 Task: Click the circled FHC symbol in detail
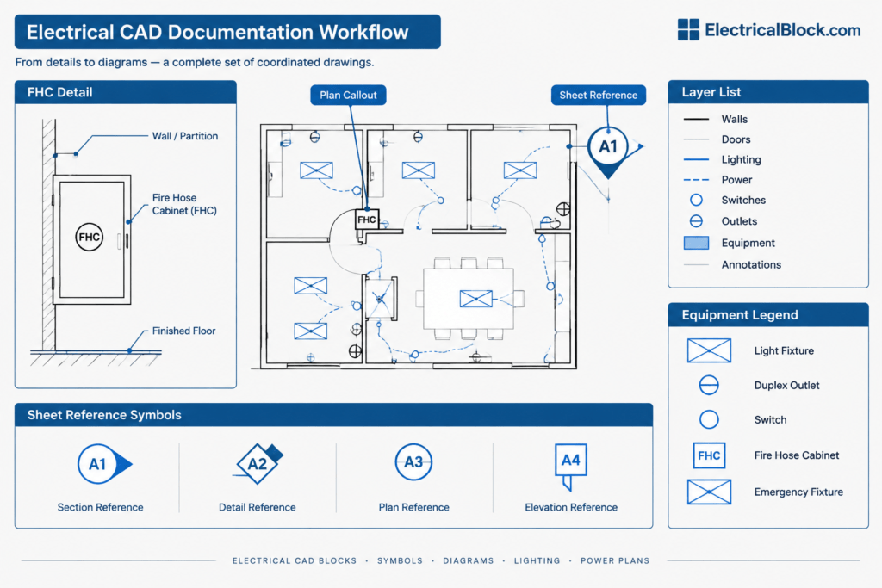(x=89, y=238)
